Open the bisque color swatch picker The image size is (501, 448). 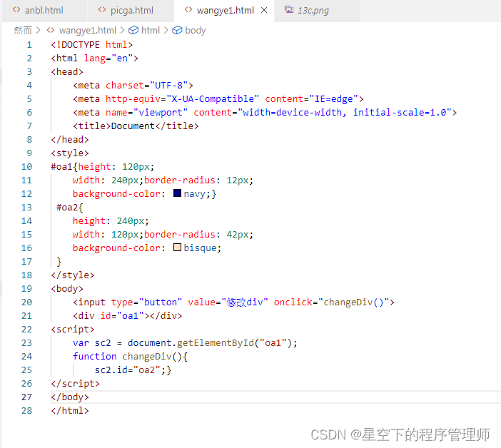[x=177, y=248]
